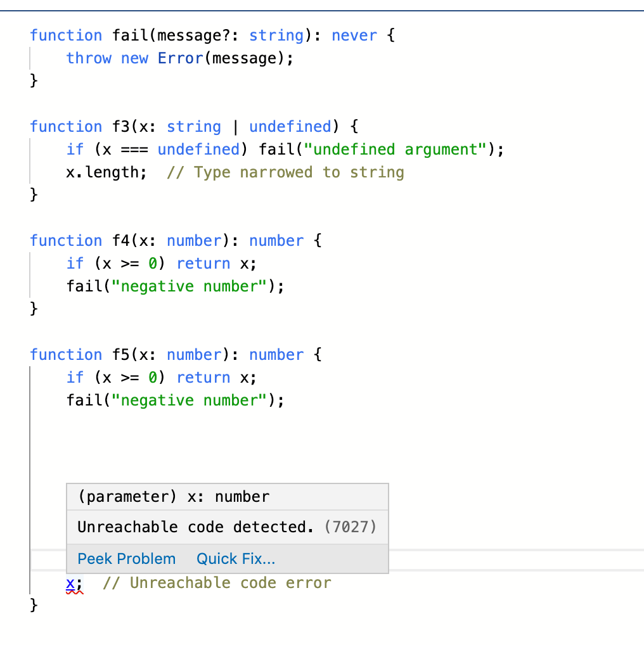Click the "Unreachable code detected." hover message

coord(195,527)
